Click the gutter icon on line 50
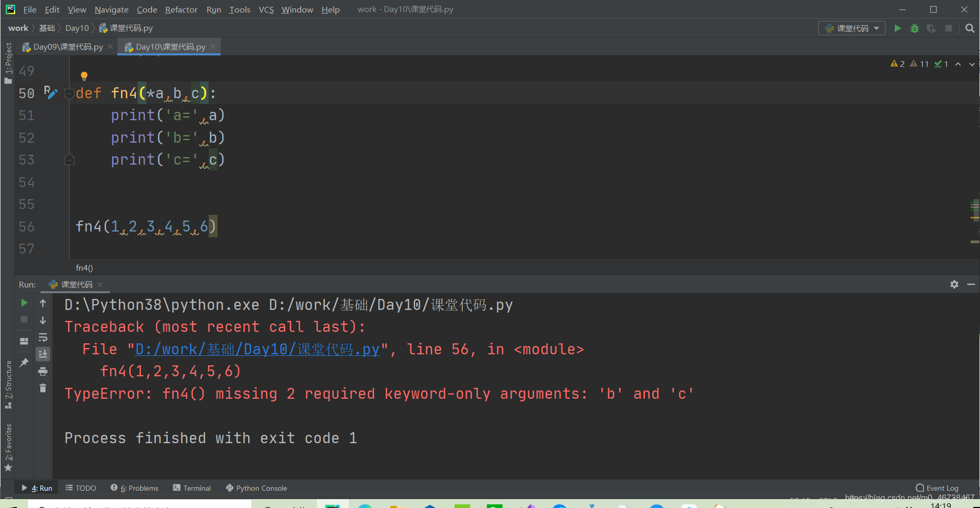 coord(50,93)
